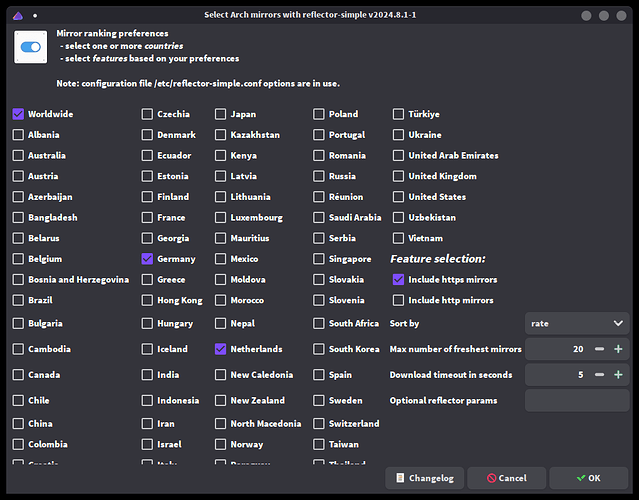The image size is (639, 500).
Task: Click the Optional reflector params input field
Action: [x=577, y=401]
